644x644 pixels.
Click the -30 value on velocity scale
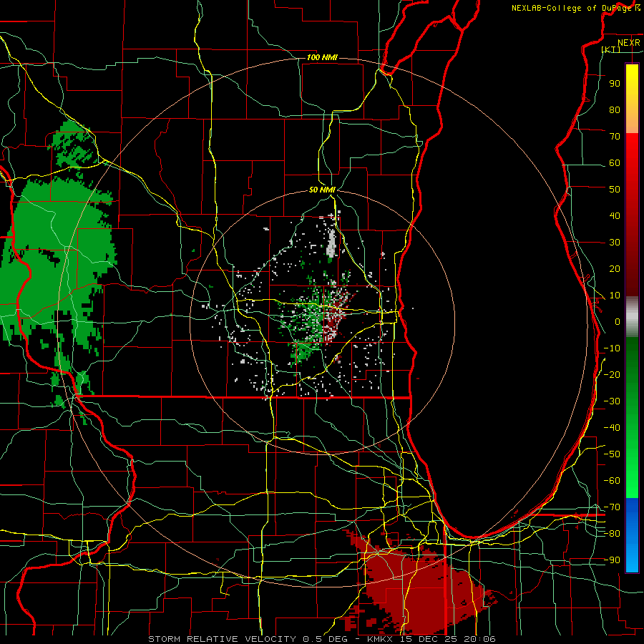(612, 401)
